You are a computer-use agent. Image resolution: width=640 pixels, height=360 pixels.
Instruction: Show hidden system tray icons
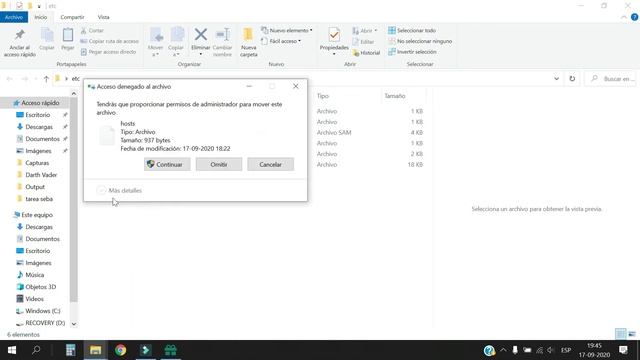click(x=503, y=350)
